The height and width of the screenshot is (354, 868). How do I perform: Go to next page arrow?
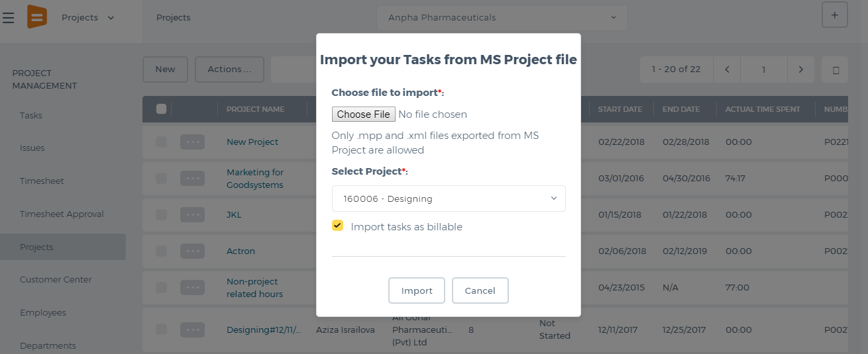pyautogui.click(x=801, y=69)
